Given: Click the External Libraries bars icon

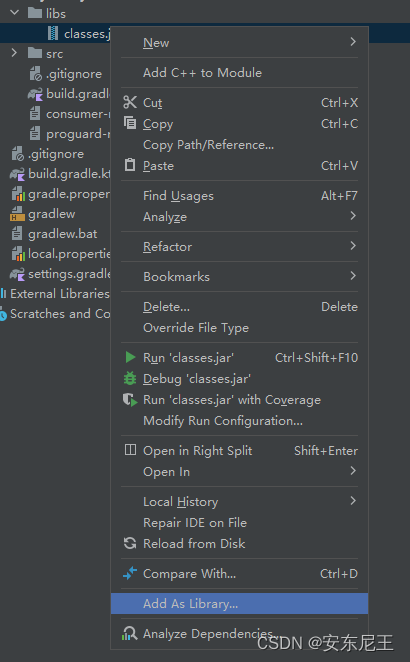Looking at the screenshot, I should (x=3, y=293).
